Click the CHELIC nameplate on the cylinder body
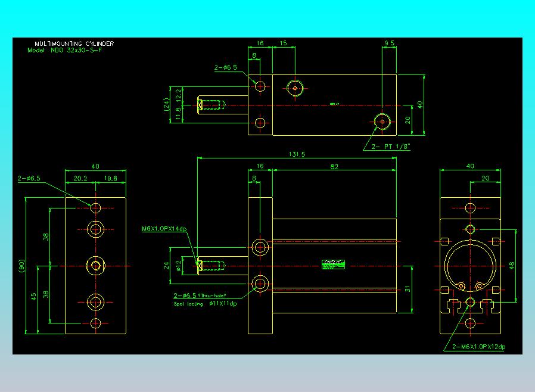535x392 pixels. pos(334,265)
